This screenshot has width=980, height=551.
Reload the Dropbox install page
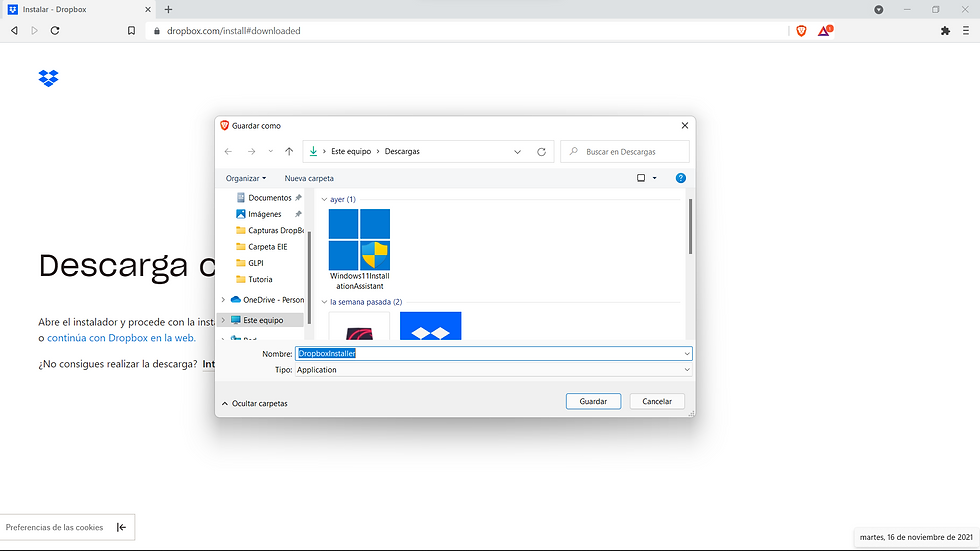tap(55, 31)
